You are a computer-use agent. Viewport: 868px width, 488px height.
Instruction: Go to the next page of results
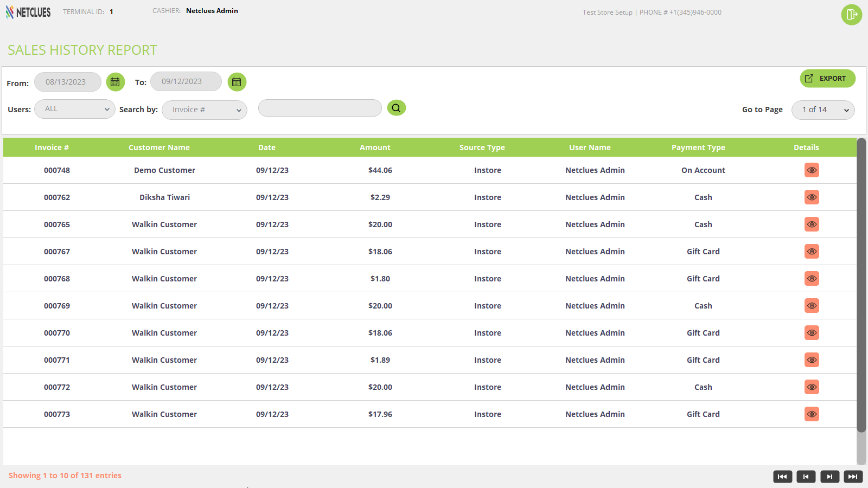(x=829, y=477)
